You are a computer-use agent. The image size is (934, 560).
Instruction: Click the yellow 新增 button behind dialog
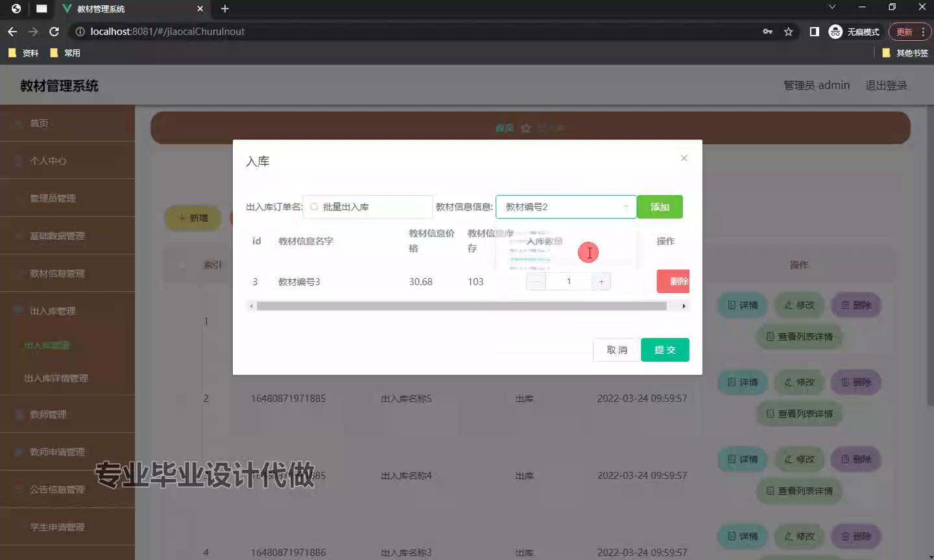[193, 218]
